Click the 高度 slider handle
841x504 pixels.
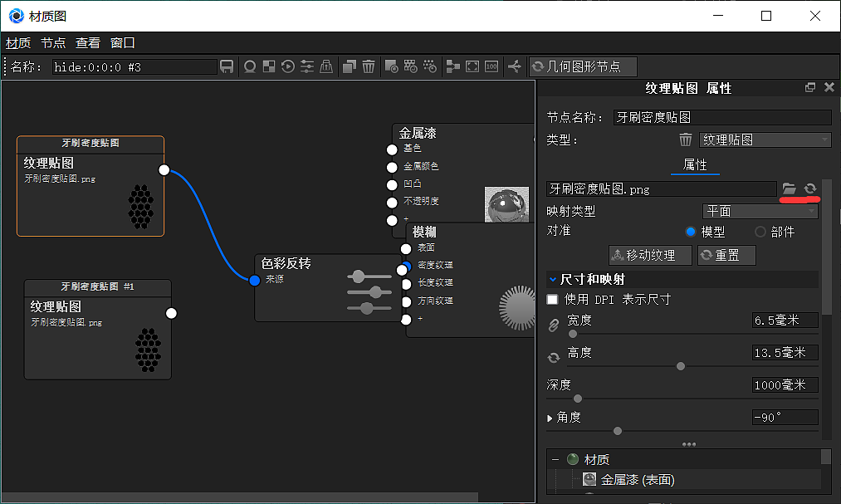pyautogui.click(x=681, y=366)
